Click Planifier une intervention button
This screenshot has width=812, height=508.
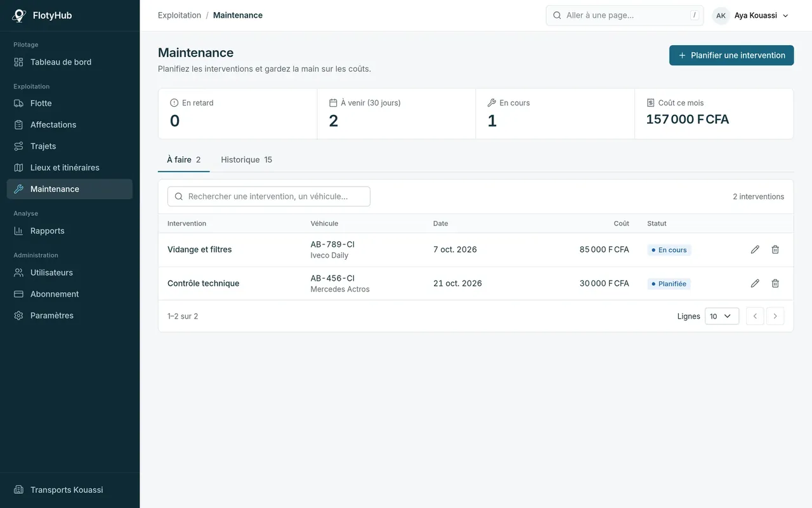[731, 55]
